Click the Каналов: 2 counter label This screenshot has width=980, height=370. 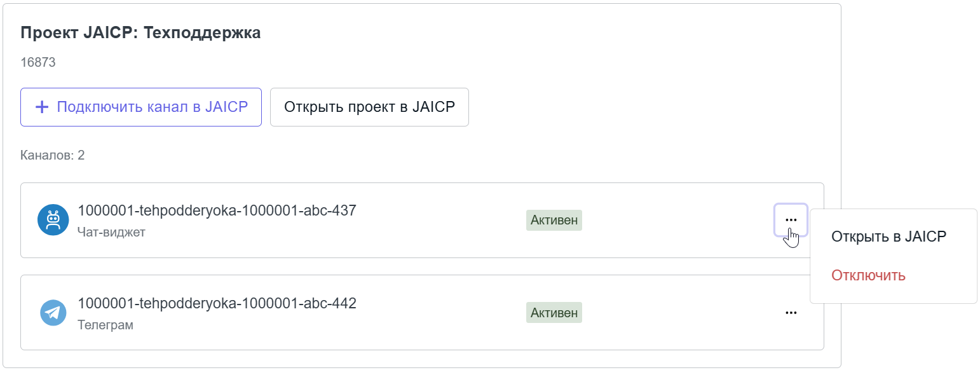click(x=53, y=155)
